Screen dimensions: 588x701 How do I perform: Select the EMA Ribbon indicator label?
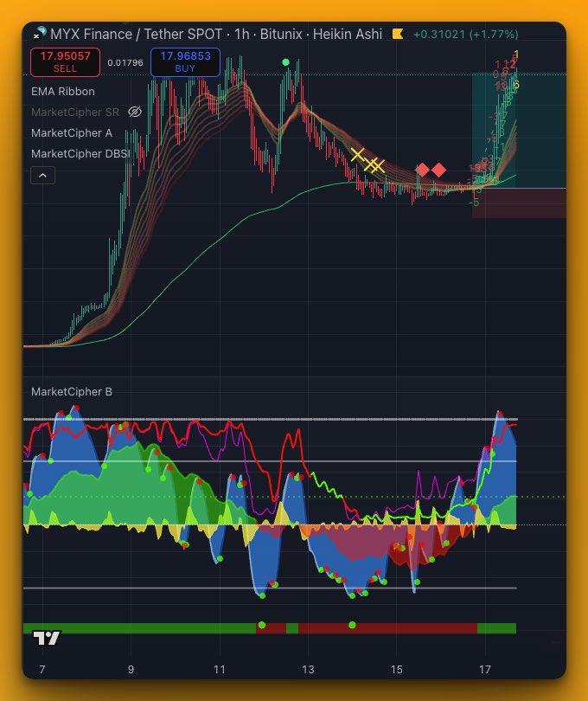tap(63, 91)
